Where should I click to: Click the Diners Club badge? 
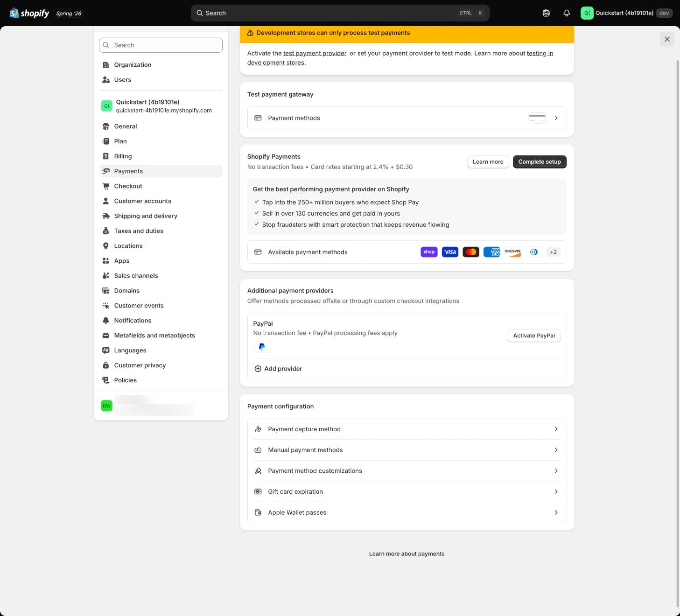tap(534, 252)
